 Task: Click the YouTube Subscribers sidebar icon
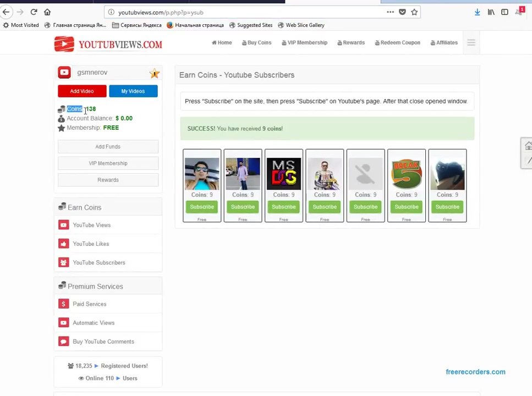tap(63, 262)
